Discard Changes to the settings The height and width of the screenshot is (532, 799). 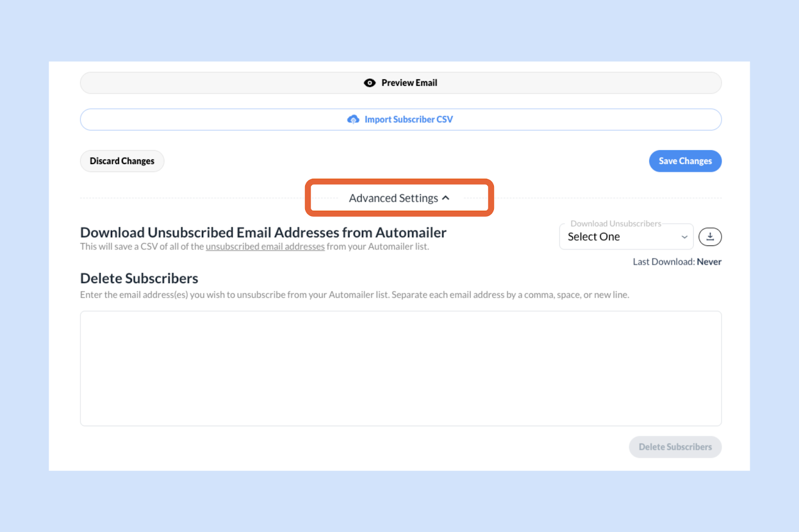click(122, 161)
